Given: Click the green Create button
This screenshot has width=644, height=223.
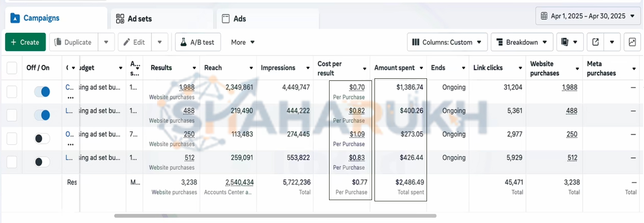Looking at the screenshot, I should [x=25, y=42].
